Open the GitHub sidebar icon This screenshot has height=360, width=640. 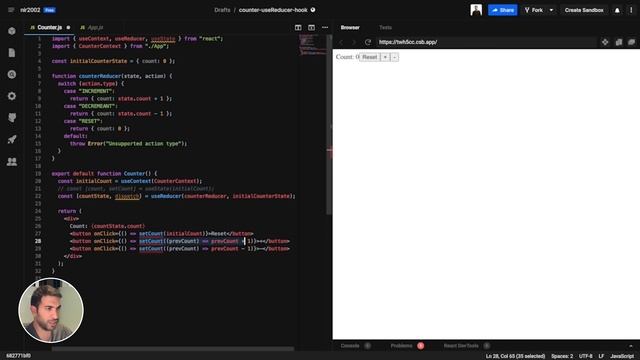click(x=12, y=118)
